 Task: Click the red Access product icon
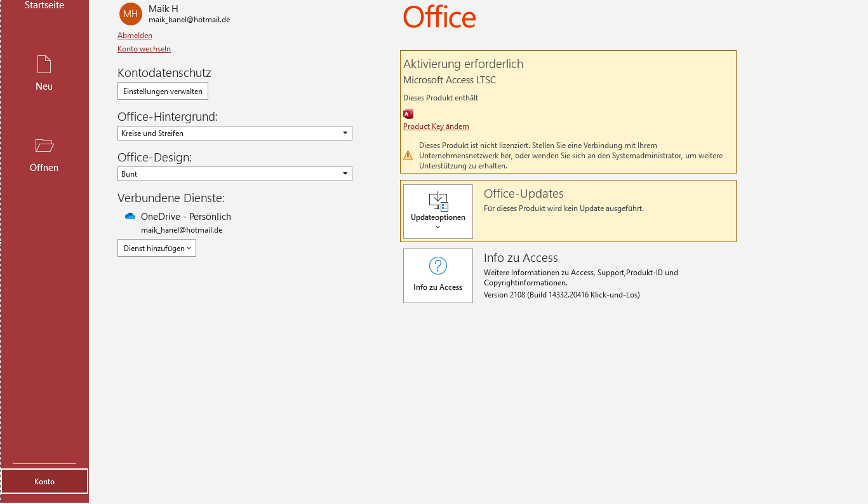408,114
